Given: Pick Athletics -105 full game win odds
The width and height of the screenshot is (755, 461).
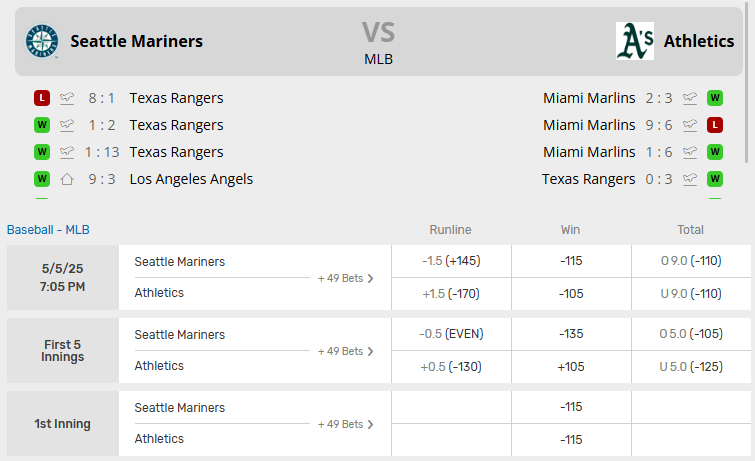Looking at the screenshot, I should pos(571,293).
